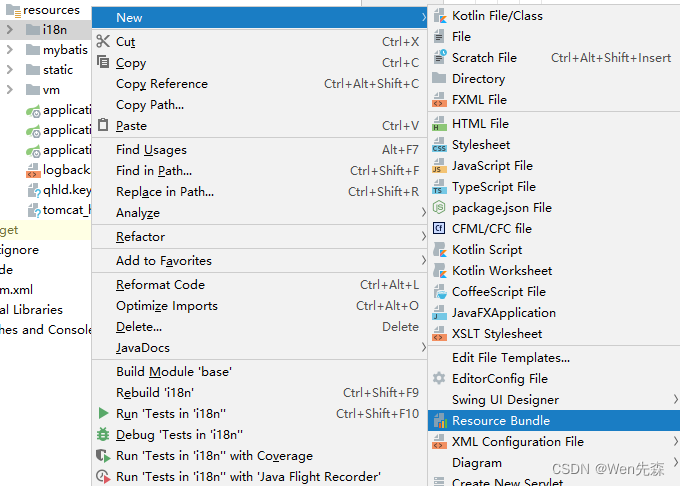Click the Kotlin File/Class icon
680x486 pixels.
(x=439, y=16)
